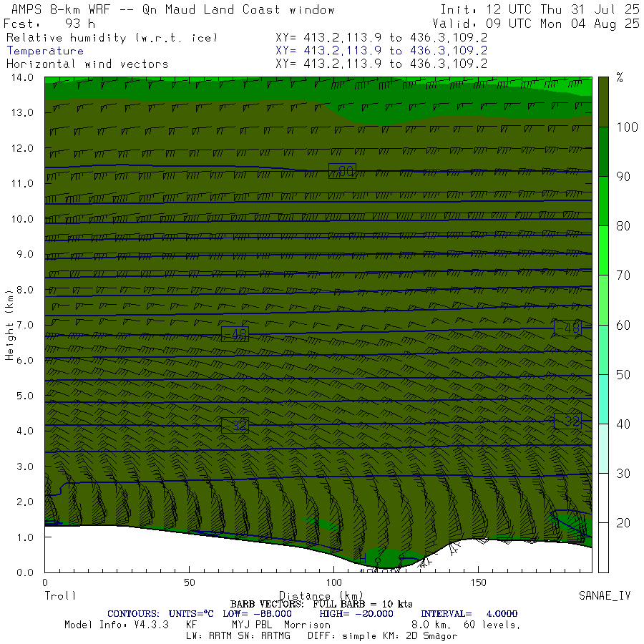Click the "Height (km)" vertical axis title

(9, 325)
